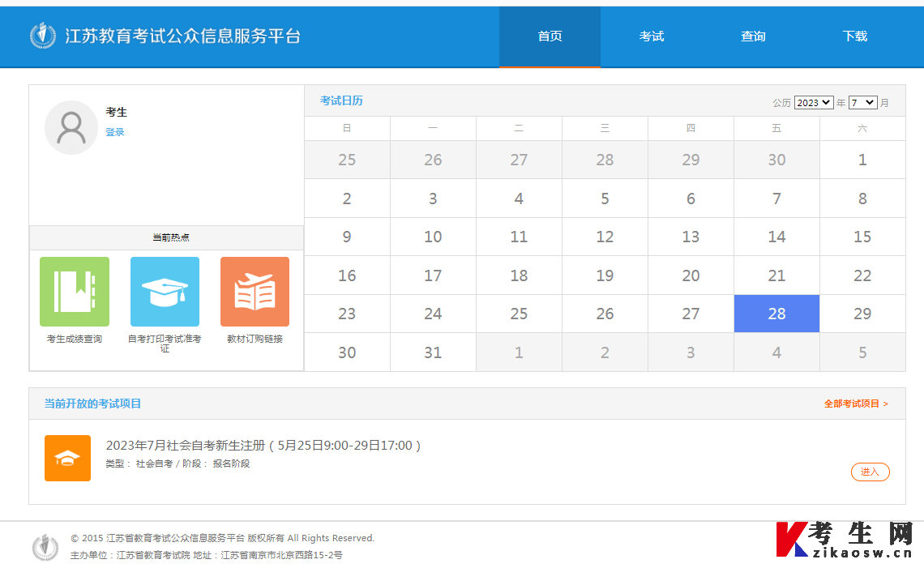
Task: Select calendar date 14
Action: 776,237
